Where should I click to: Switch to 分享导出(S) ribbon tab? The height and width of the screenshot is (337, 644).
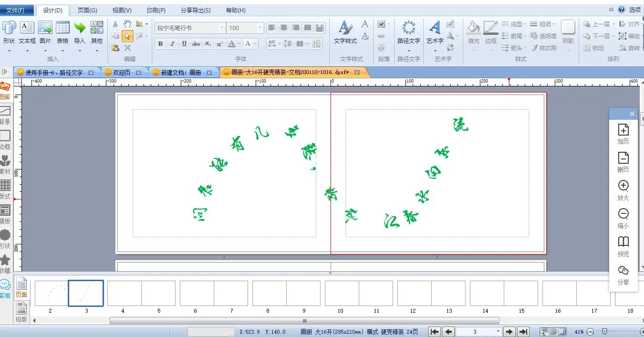pyautogui.click(x=196, y=10)
